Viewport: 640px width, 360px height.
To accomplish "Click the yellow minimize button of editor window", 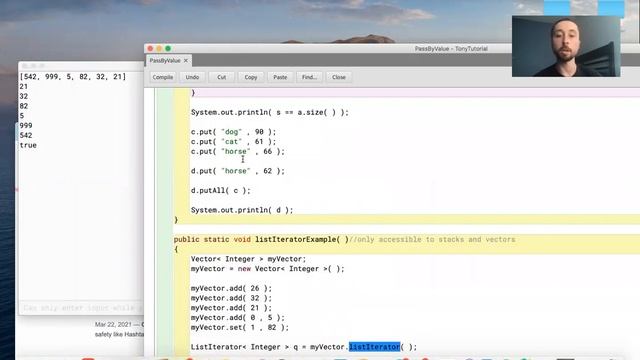I will coord(159,49).
